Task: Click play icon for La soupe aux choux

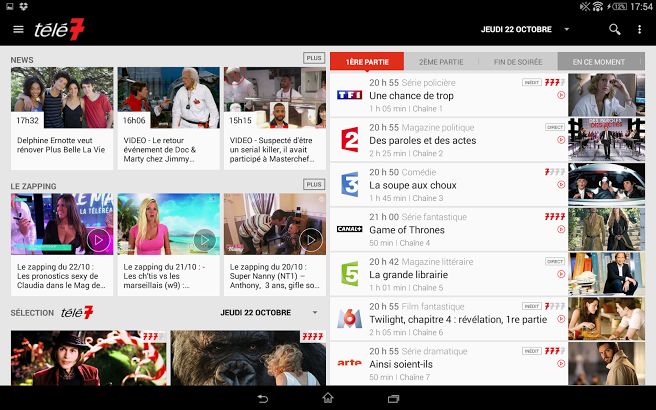Action: 561,184
